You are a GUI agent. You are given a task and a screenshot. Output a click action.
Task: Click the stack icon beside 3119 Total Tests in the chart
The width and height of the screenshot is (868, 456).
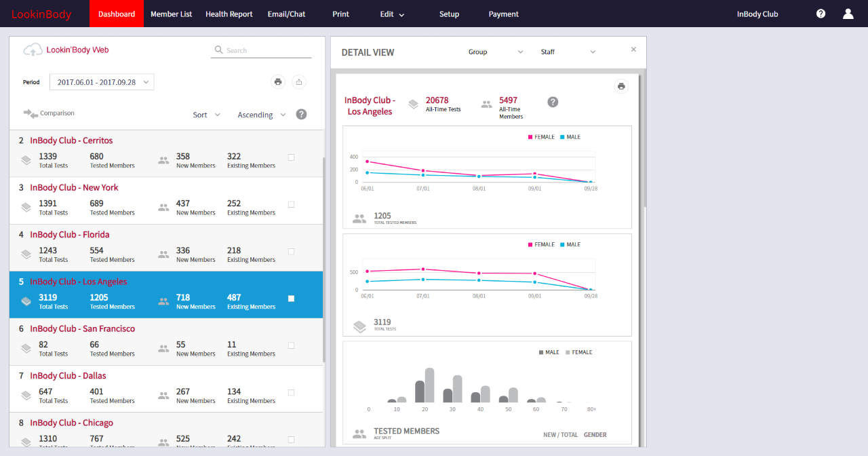(360, 326)
